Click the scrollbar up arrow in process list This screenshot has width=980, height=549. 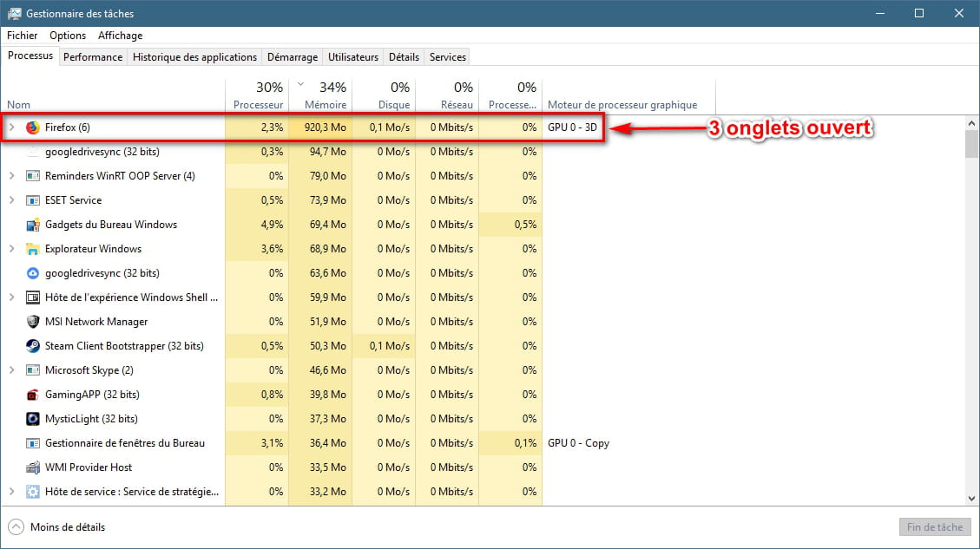click(x=971, y=123)
